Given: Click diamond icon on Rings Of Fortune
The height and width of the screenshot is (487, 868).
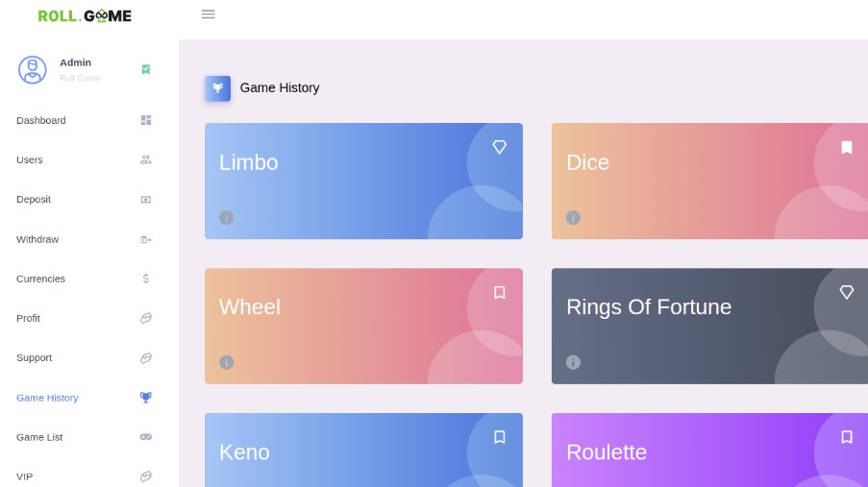Looking at the screenshot, I should coord(847,292).
